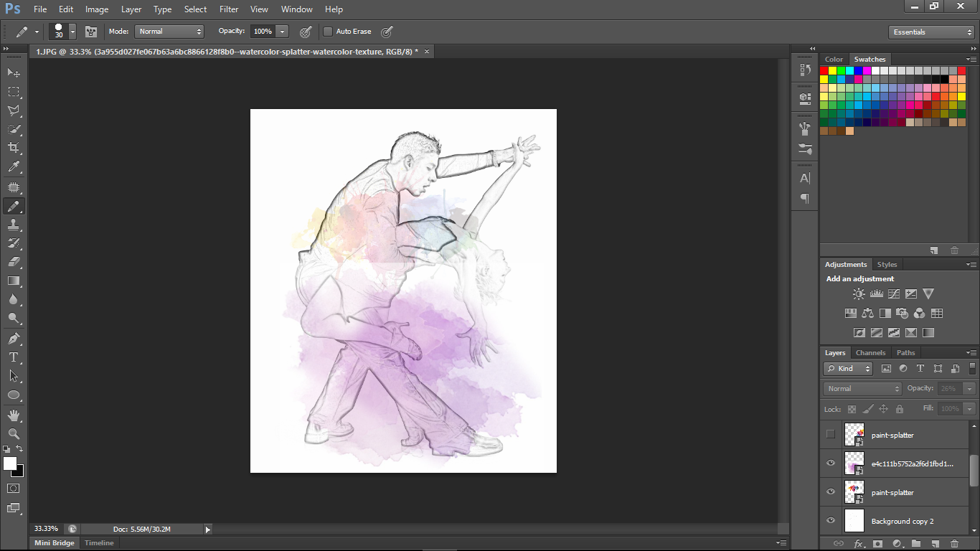The image size is (980, 551).
Task: Choose the Ellipse shape tool
Action: tap(14, 395)
